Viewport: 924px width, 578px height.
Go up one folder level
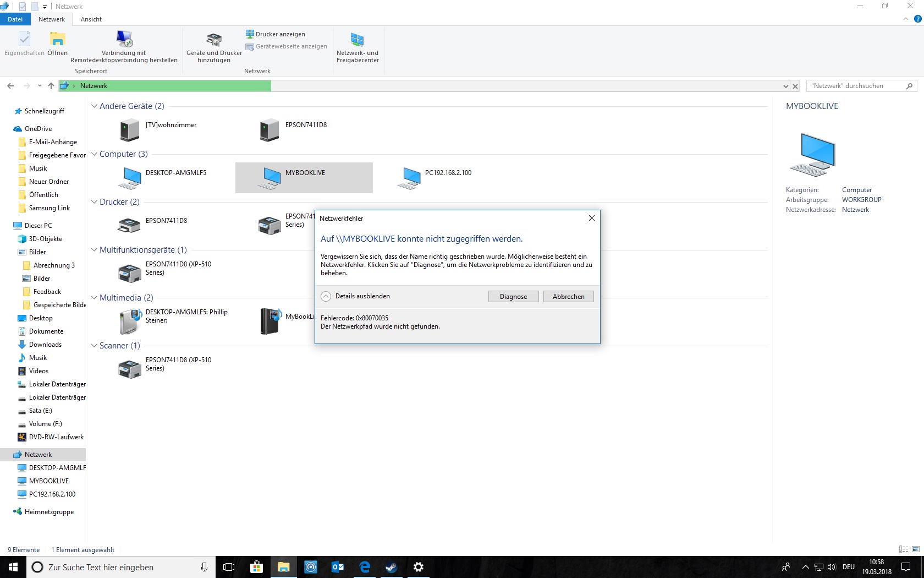[51, 86]
